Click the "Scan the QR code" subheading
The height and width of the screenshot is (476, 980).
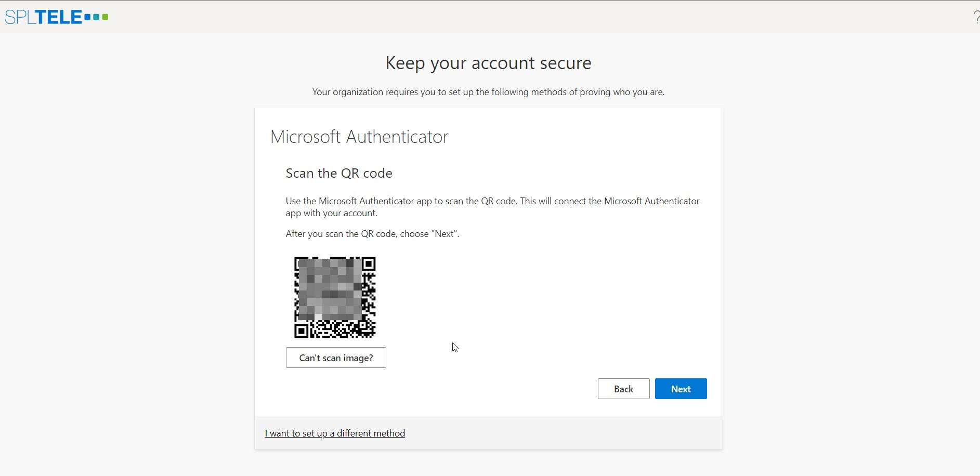coord(339,173)
